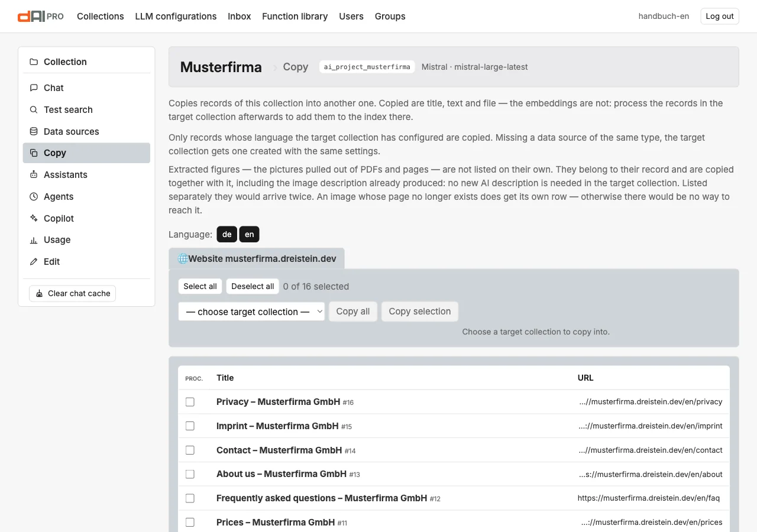Screen dimensions: 757x532
Task: Tick the Prices – Musterfirma GmbH checkbox
Action: 190,523
